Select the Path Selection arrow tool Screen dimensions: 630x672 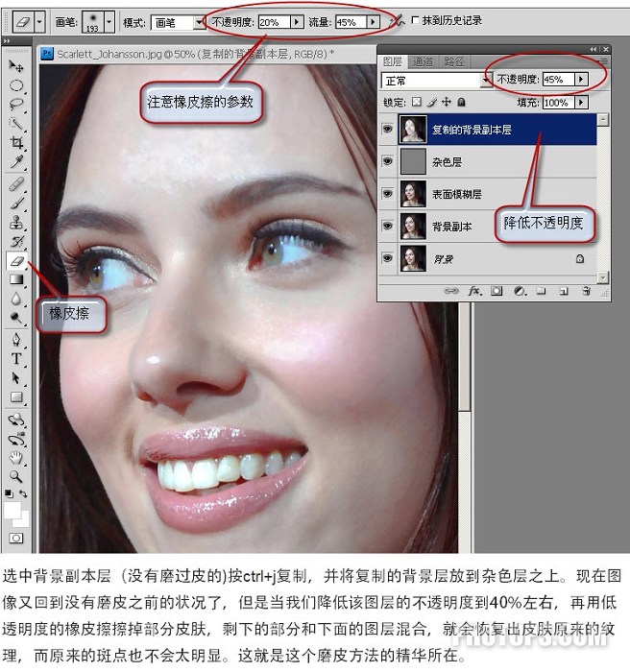(16, 378)
